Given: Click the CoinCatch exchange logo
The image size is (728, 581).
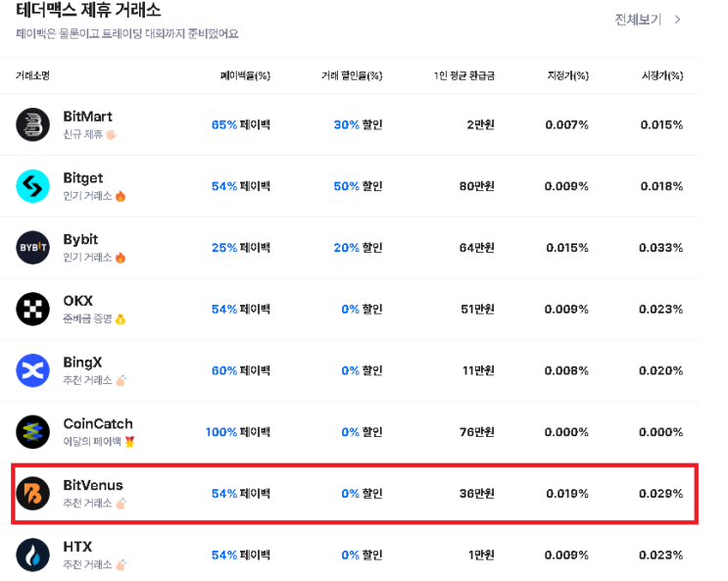Looking at the screenshot, I should click(x=33, y=432).
